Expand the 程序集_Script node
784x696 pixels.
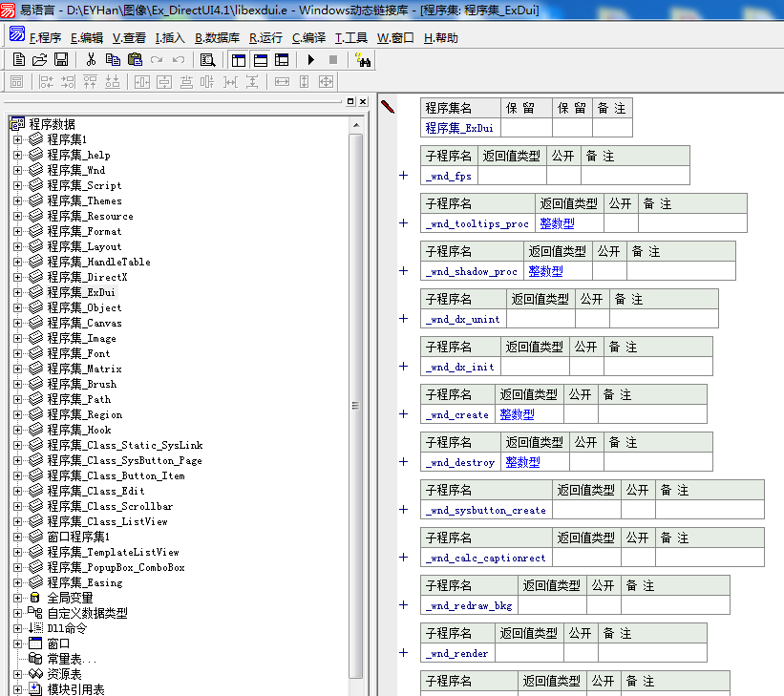click(x=17, y=185)
